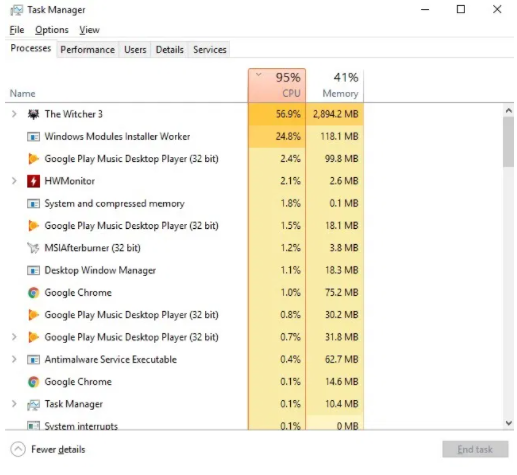This screenshot has height=475, width=517.
Task: Open the View menu
Action: coord(89,30)
